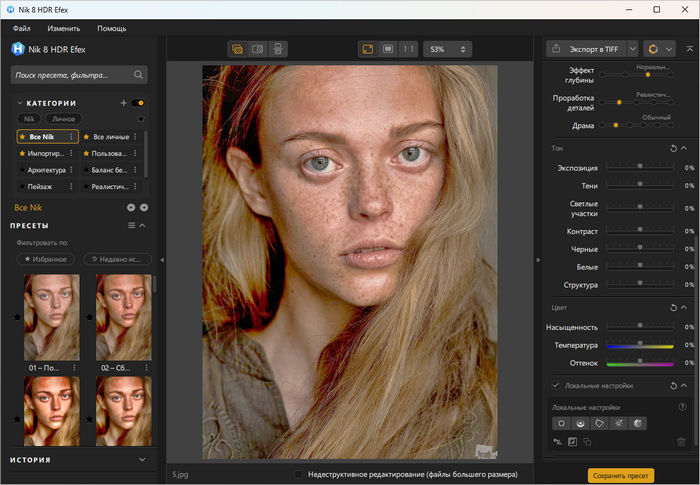Click the 1:1 zoom icon
The width and height of the screenshot is (700, 485).
pyautogui.click(x=408, y=48)
